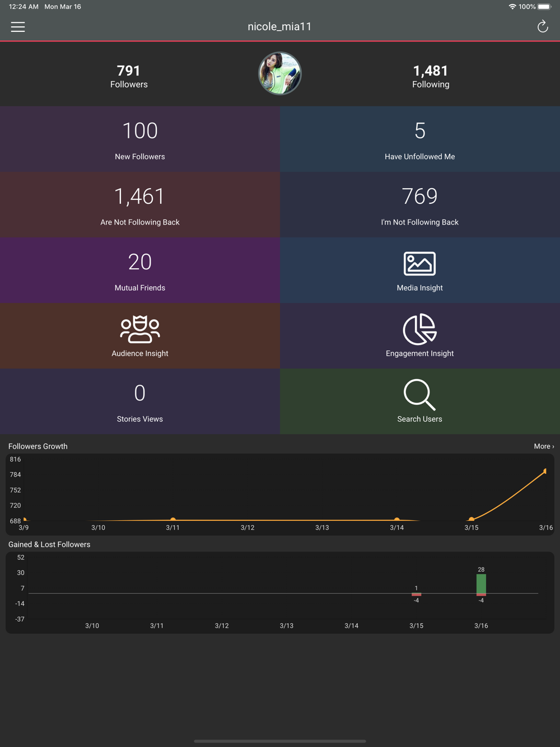Viewport: 560px width, 747px height.
Task: Tap the Media Insight label
Action: pos(419,288)
